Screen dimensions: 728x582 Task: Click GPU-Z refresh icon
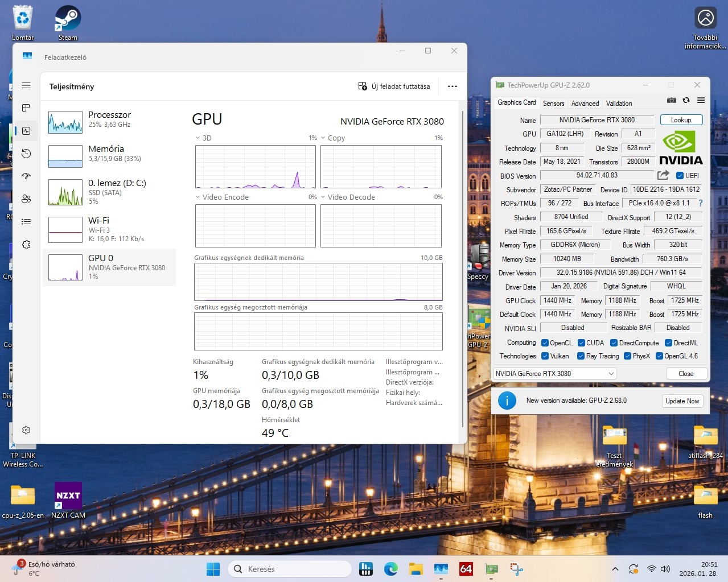(x=686, y=100)
